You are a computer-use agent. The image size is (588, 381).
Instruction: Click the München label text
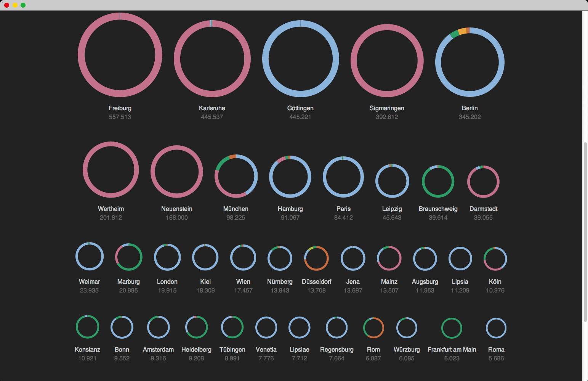coord(236,209)
